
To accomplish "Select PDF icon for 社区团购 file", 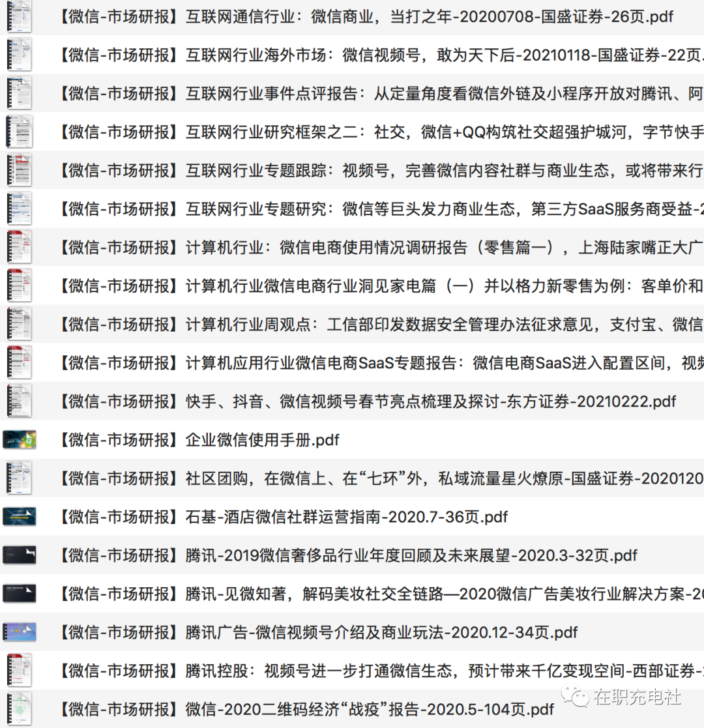I will (19, 478).
